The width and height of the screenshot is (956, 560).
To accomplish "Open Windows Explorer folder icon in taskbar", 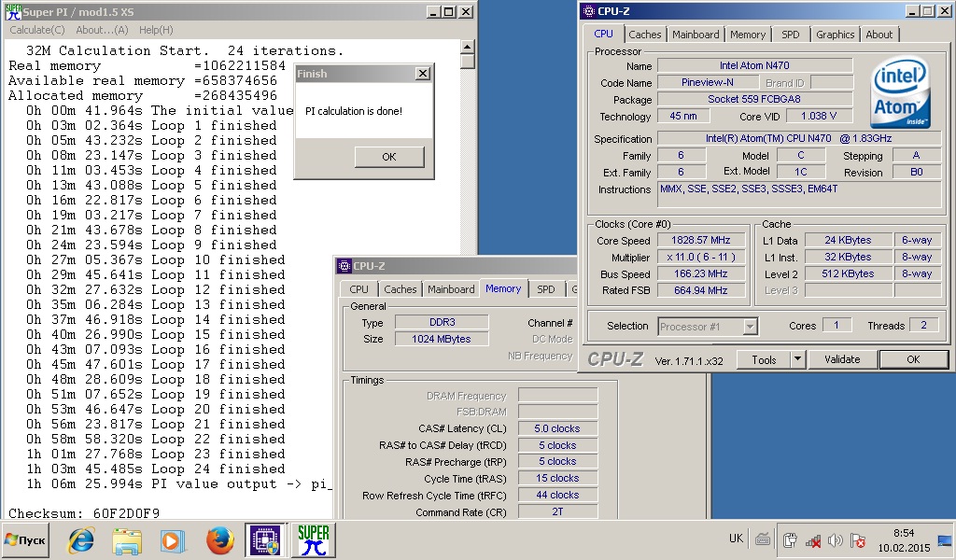I will (127, 539).
